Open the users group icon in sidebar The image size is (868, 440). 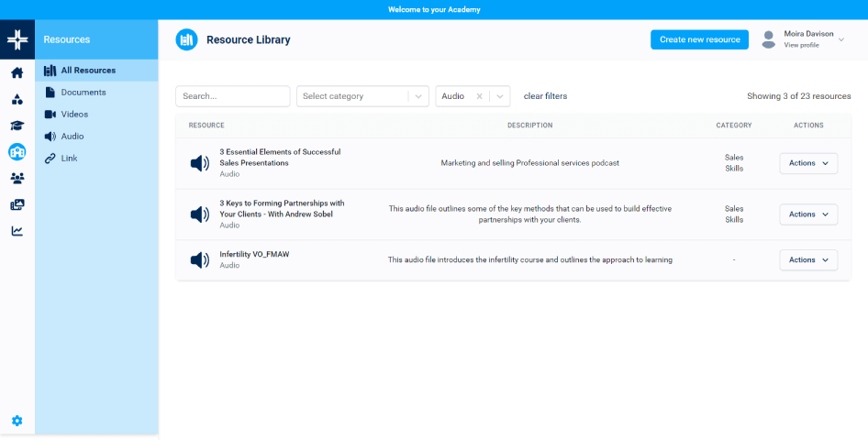(17, 179)
